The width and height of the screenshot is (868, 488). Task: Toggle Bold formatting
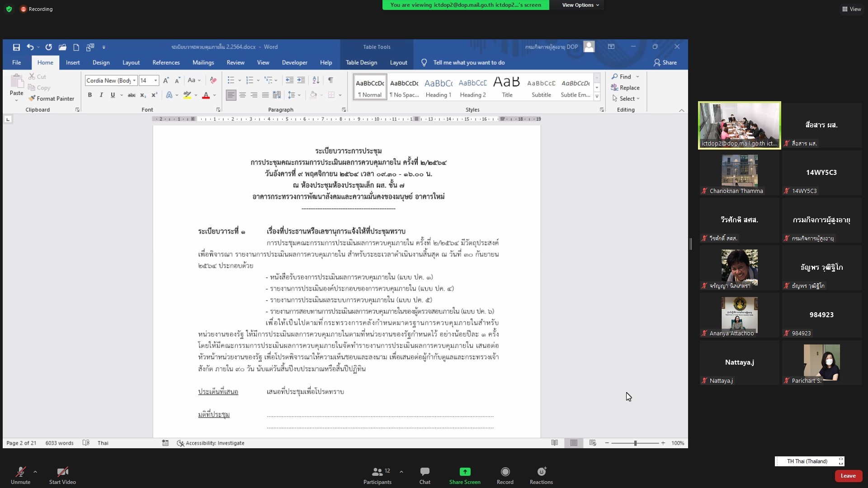pos(90,95)
